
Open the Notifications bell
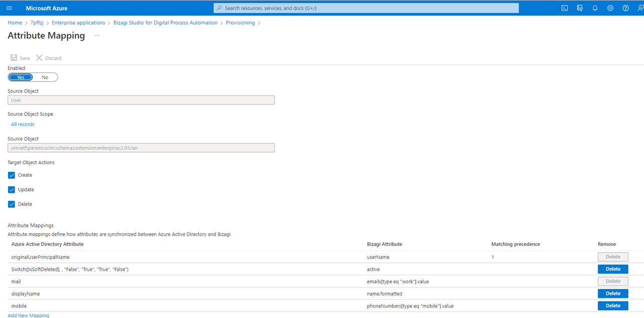[x=595, y=8]
